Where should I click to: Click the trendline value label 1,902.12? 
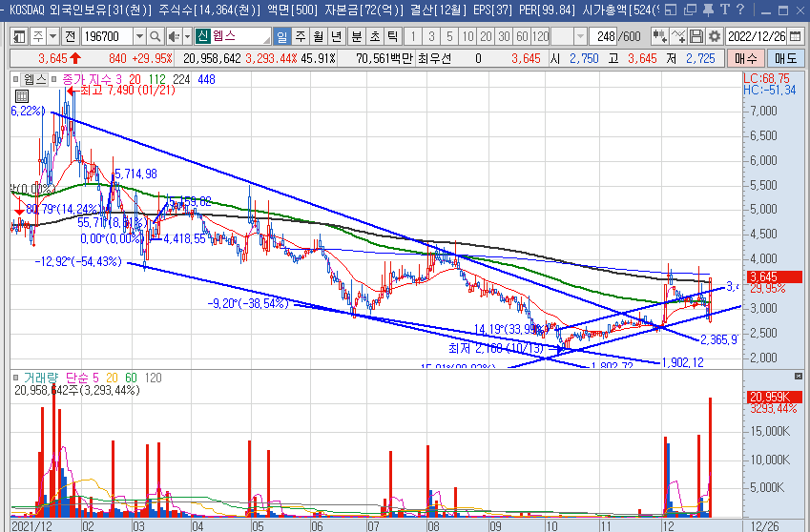click(682, 362)
